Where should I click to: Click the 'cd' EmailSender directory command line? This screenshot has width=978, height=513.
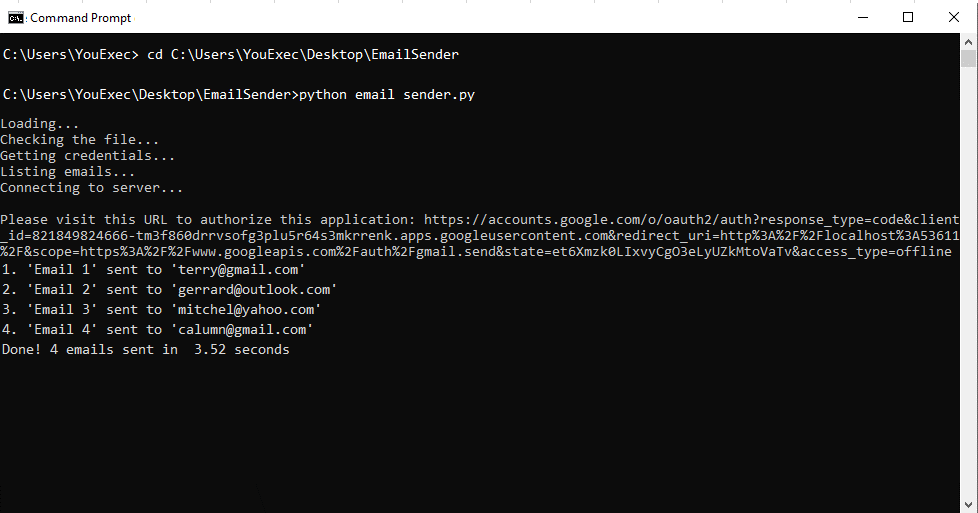click(x=231, y=55)
